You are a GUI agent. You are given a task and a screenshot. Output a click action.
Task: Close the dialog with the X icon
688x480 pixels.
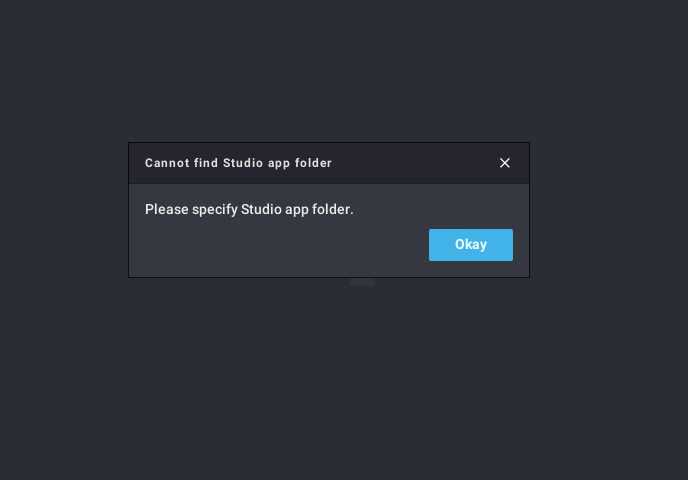coord(505,163)
